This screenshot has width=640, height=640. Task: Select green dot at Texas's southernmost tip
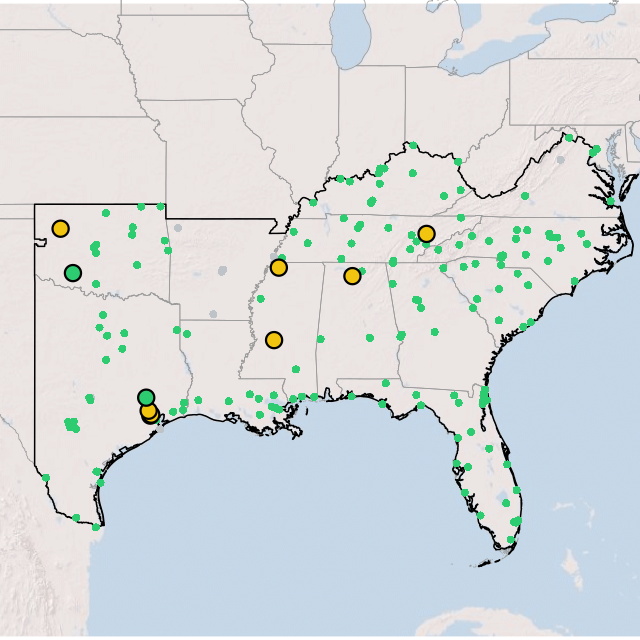[x=96, y=527]
